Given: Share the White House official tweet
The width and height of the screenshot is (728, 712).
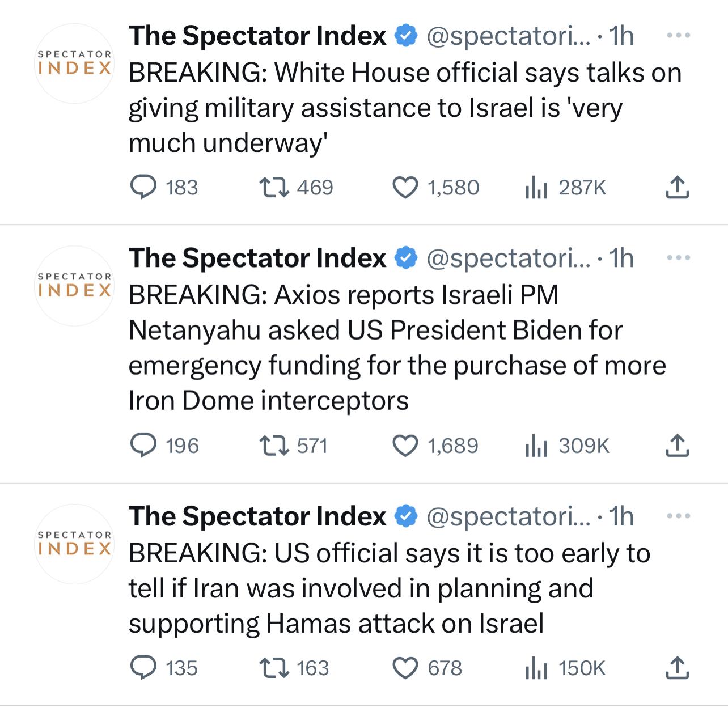Looking at the screenshot, I should point(677,188).
